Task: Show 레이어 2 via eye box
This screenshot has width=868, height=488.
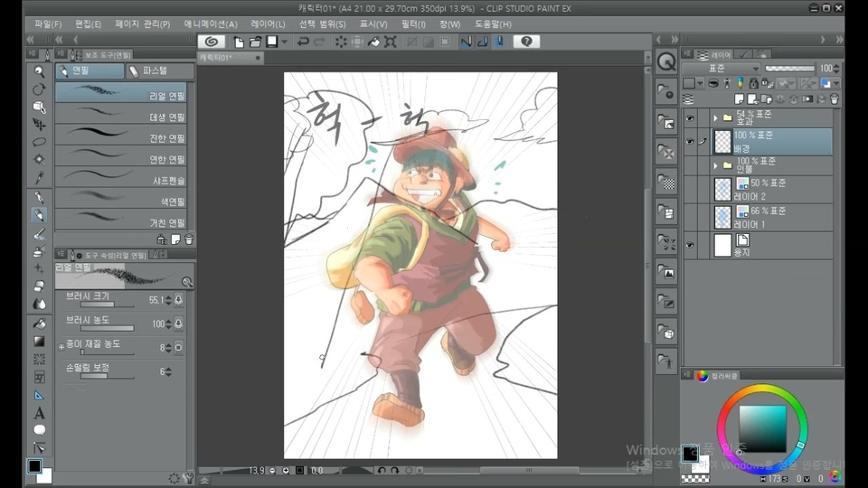Action: coord(690,189)
